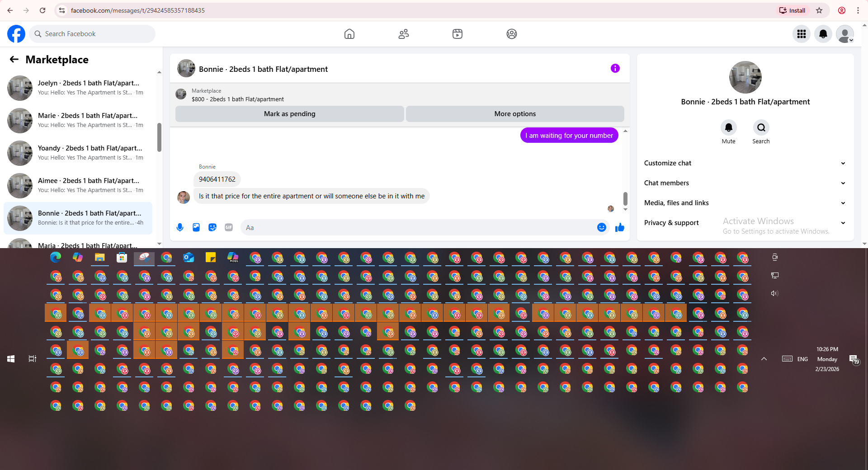Attach a photo using the image icon
The image size is (868, 470).
[x=196, y=227]
